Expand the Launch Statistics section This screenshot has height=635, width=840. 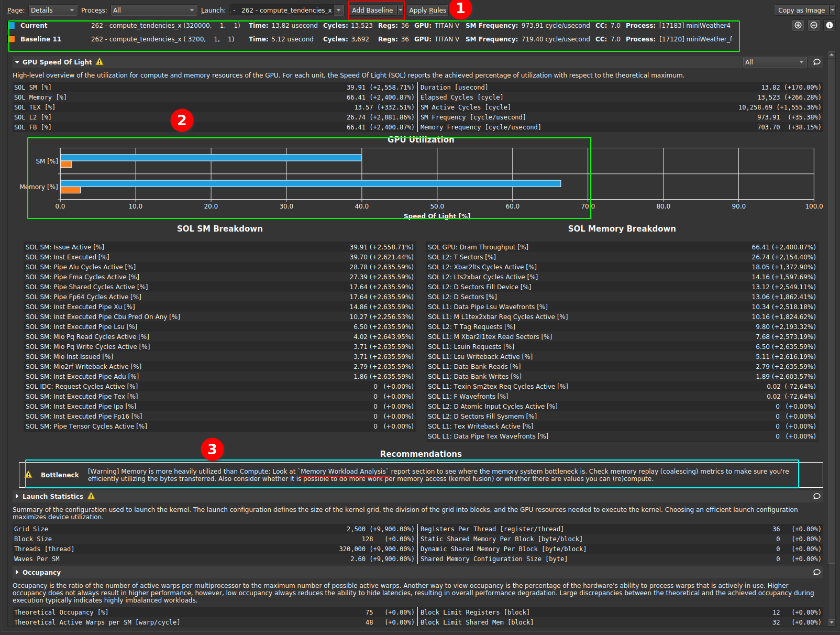pos(17,496)
